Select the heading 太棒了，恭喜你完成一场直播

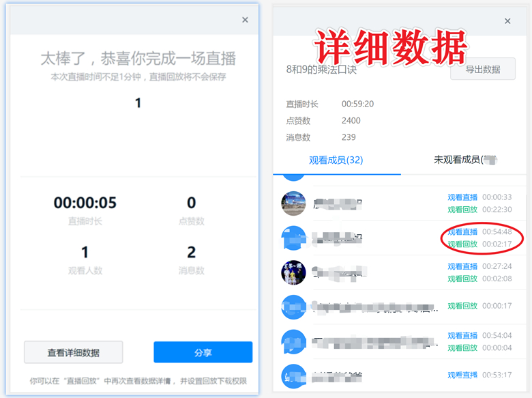[138, 59]
